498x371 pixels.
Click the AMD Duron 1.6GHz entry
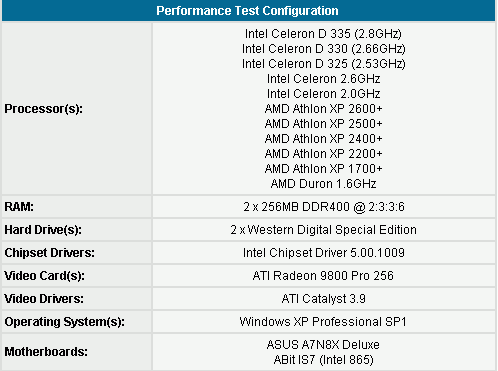pyautogui.click(x=323, y=184)
